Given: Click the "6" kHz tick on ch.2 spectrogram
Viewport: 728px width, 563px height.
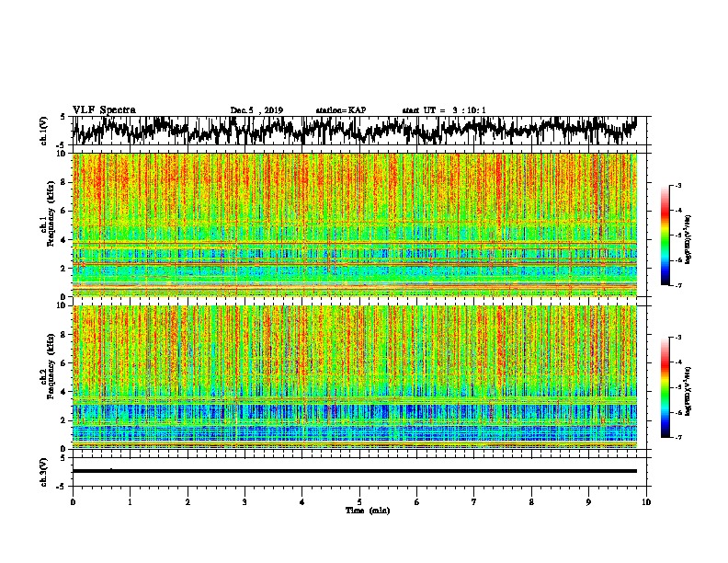Looking at the screenshot, I should (x=64, y=362).
